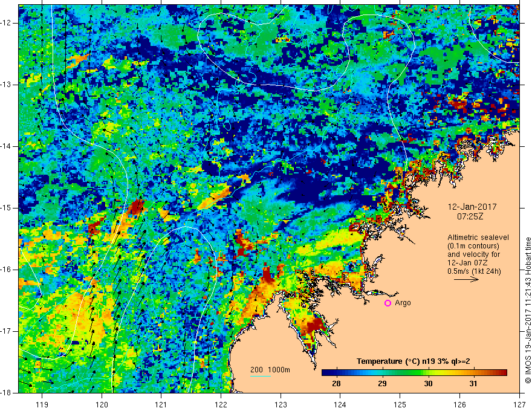The height and width of the screenshot is (411, 532).
Task: Click the latitude label -15
Action: [5, 208]
